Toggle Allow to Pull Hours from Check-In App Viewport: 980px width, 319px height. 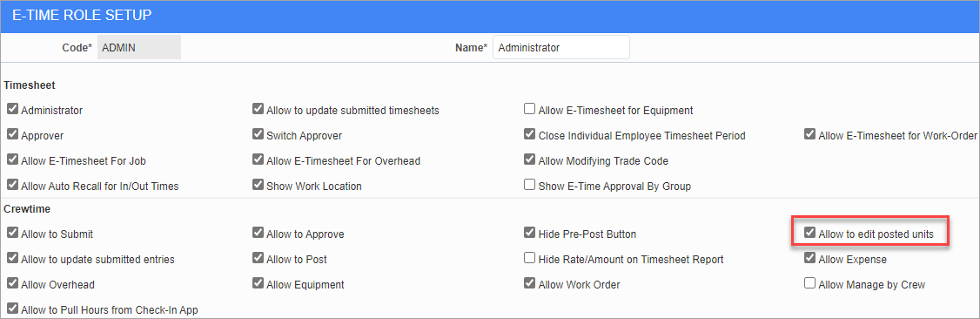tap(12, 309)
